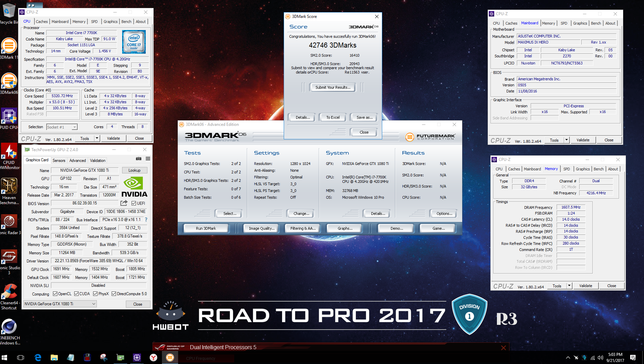This screenshot has height=364, width=644.
Task: Click Submit Your Results button
Action: coord(333,87)
